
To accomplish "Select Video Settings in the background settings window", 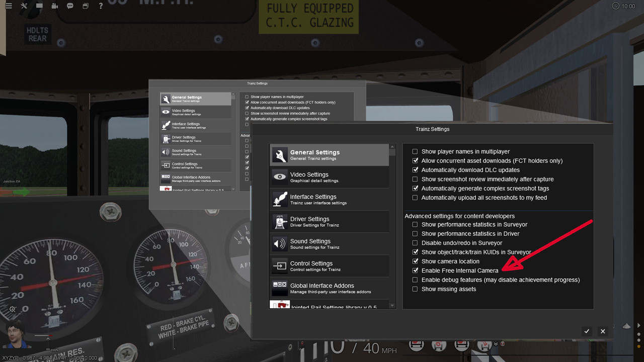I will 195,112.
